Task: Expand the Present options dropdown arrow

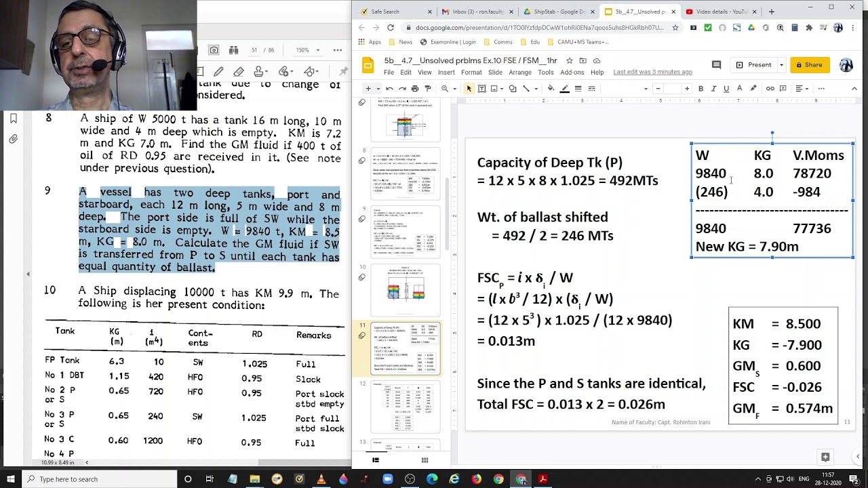Action: (781, 65)
